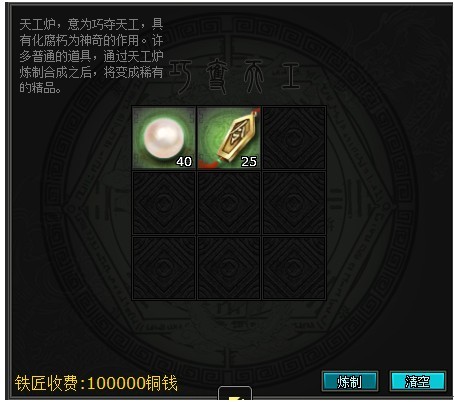This screenshot has height=402, width=454.
Task: Click the calligraphy character 天 in title
Action: click(x=254, y=77)
